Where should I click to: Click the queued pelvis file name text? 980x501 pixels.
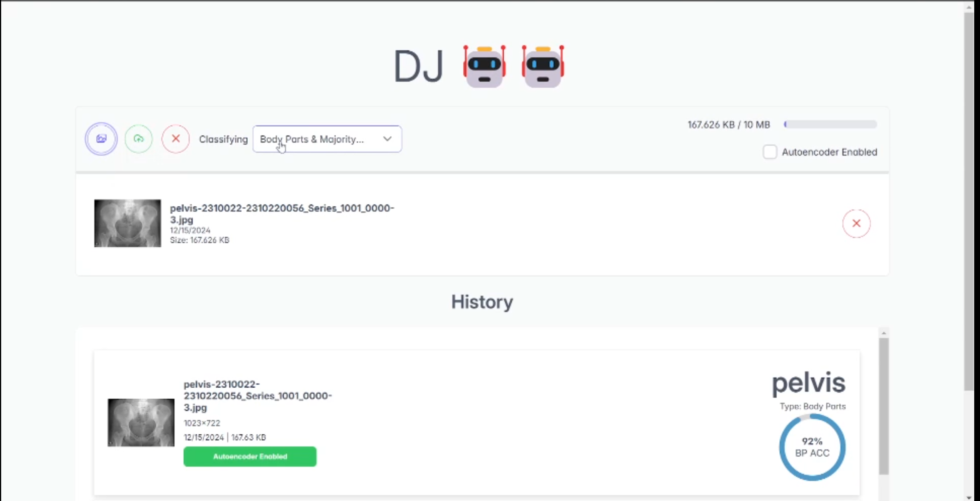point(282,214)
